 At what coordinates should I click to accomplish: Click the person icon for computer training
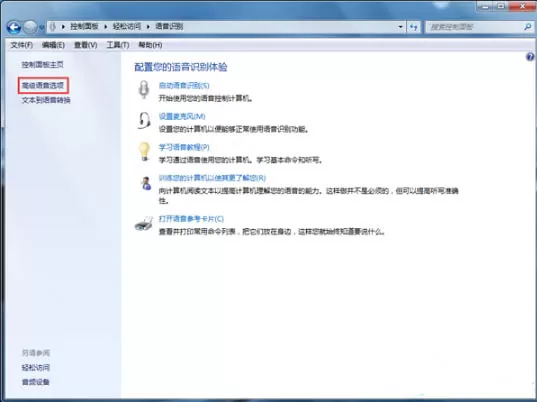pyautogui.click(x=146, y=183)
